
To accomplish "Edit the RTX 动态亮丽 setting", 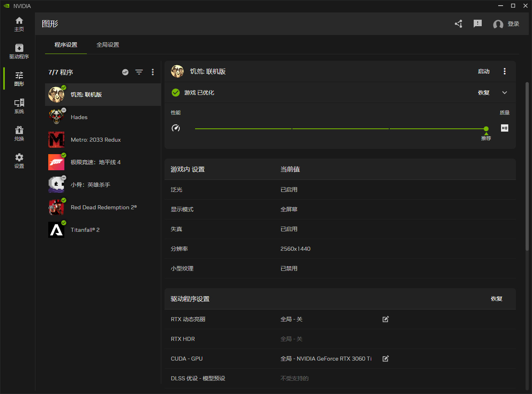I will pyautogui.click(x=386, y=319).
